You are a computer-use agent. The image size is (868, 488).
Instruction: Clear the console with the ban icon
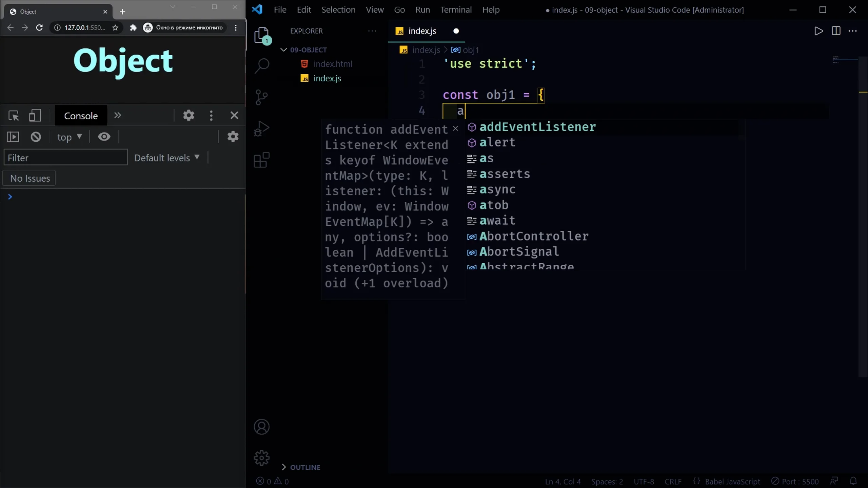36,137
